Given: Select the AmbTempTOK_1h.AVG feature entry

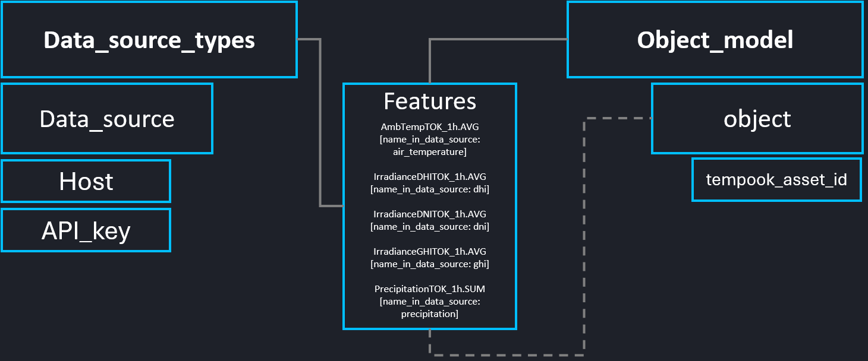Looking at the screenshot, I should click(429, 127).
